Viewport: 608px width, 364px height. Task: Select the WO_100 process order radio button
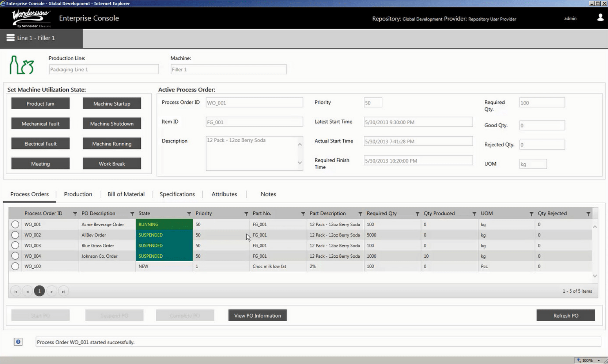point(15,266)
